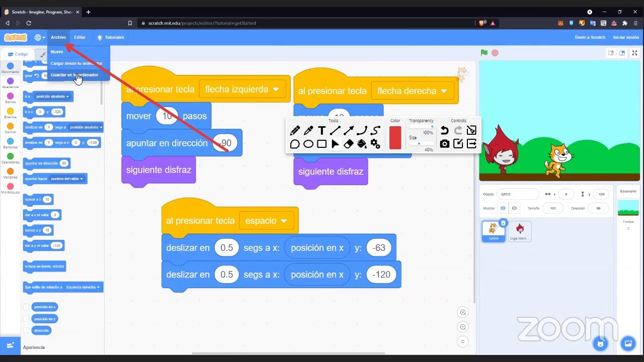Select the Sensores block category
The height and width of the screenshot is (362, 644).
click(10, 143)
